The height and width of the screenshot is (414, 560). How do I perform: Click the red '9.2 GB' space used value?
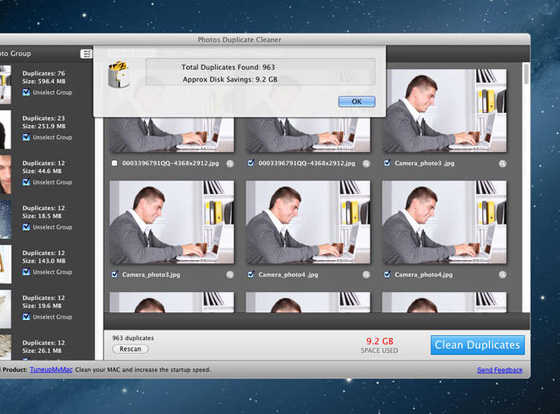(x=380, y=341)
